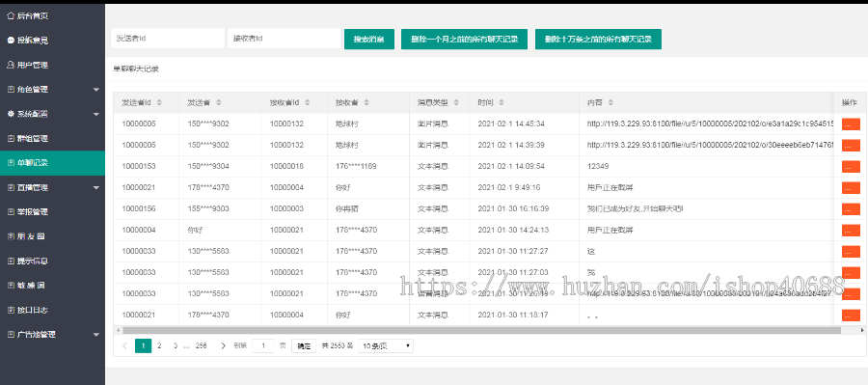Image resolution: width=868 pixels, height=385 pixels.
Task: Jump to last page 256
Action: [x=201, y=345]
